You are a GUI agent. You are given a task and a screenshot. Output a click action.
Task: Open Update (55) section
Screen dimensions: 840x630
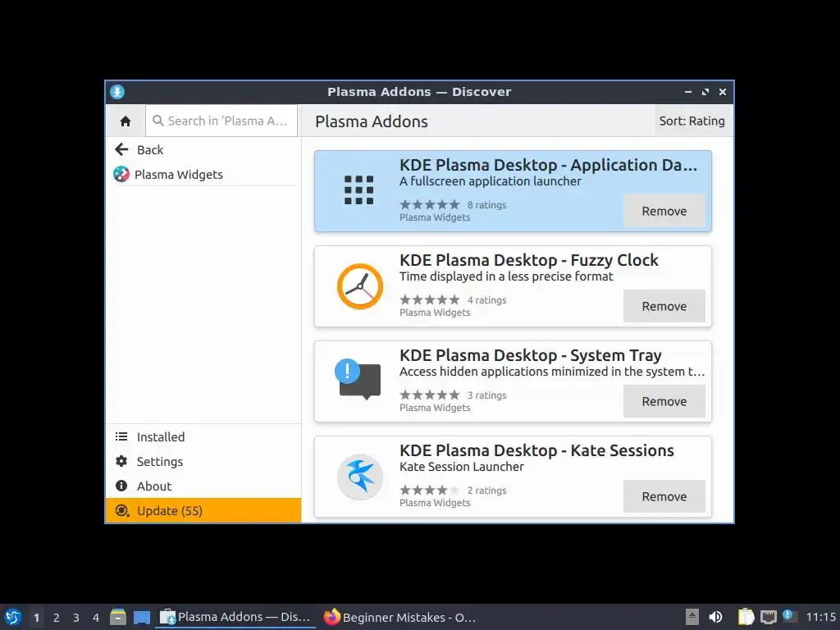203,511
